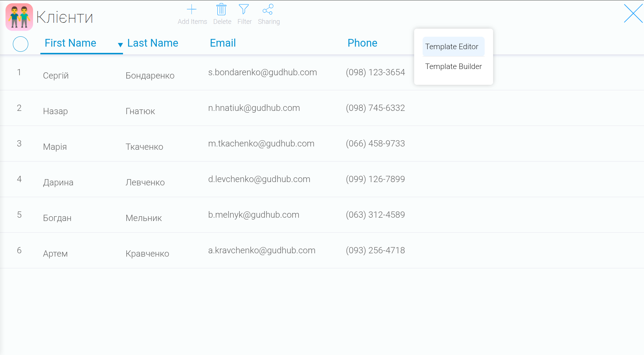Click phone (063) 312-4589
This screenshot has width=644, height=355.
click(x=375, y=215)
